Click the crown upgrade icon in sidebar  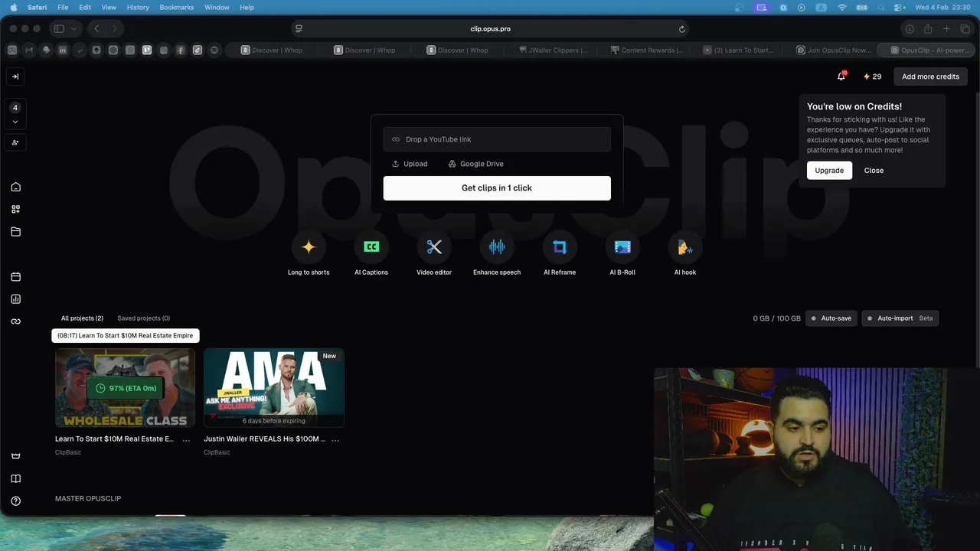(x=15, y=456)
